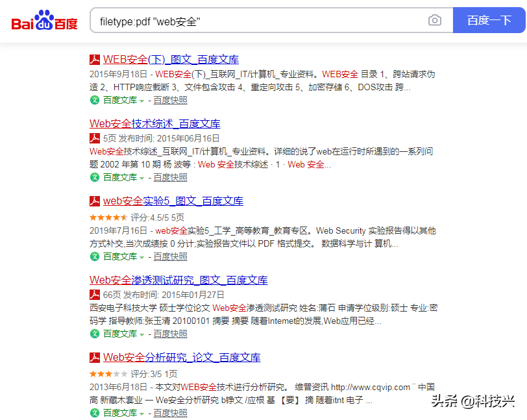Click the Baidu logo

pyautogui.click(x=44, y=21)
